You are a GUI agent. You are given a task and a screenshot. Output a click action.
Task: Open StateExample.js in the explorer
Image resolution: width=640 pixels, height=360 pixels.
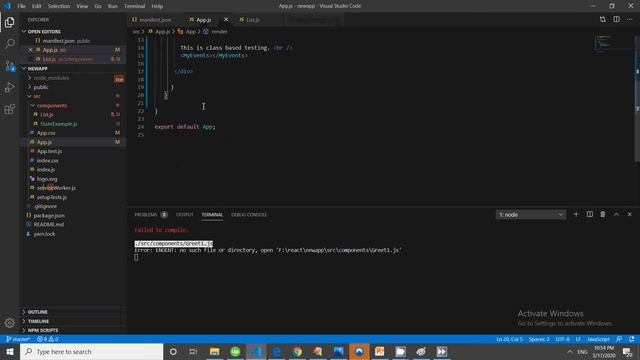click(58, 124)
